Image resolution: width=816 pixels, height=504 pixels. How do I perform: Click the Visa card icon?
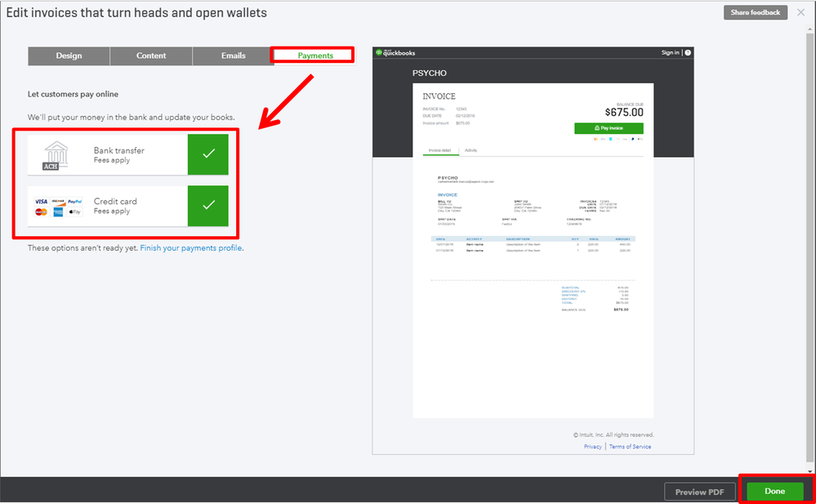tap(41, 201)
